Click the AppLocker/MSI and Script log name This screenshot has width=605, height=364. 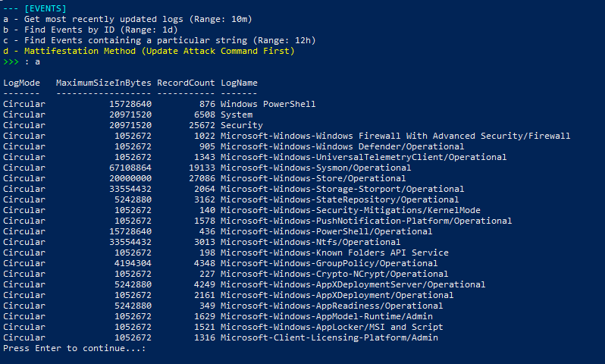332,327
